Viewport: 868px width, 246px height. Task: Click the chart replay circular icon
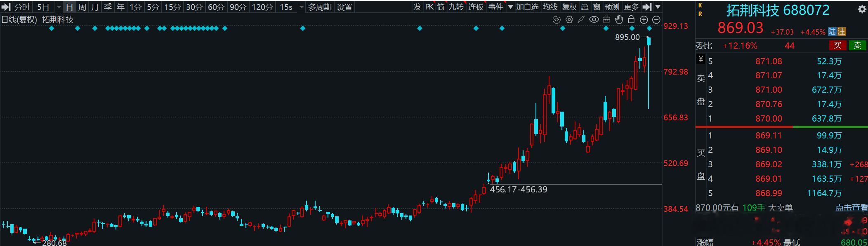point(557,19)
